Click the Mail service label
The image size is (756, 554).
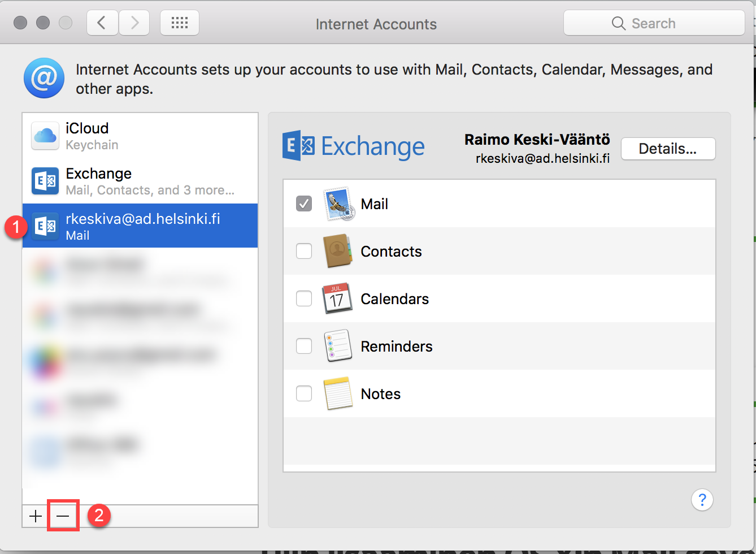click(x=375, y=204)
